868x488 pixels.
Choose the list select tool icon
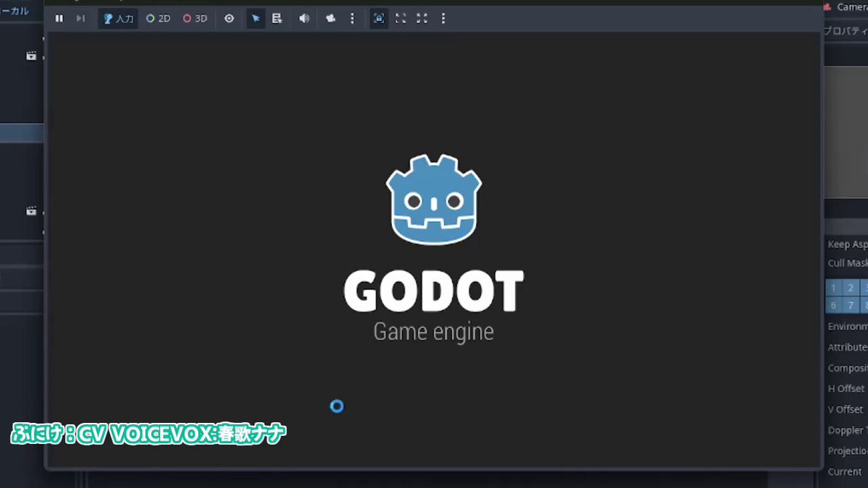click(x=277, y=19)
